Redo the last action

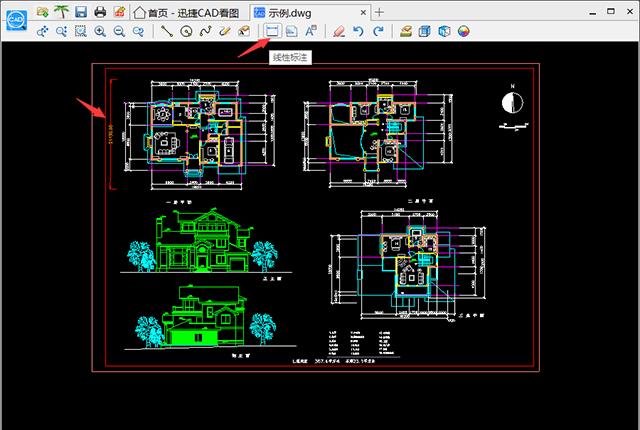click(x=377, y=32)
